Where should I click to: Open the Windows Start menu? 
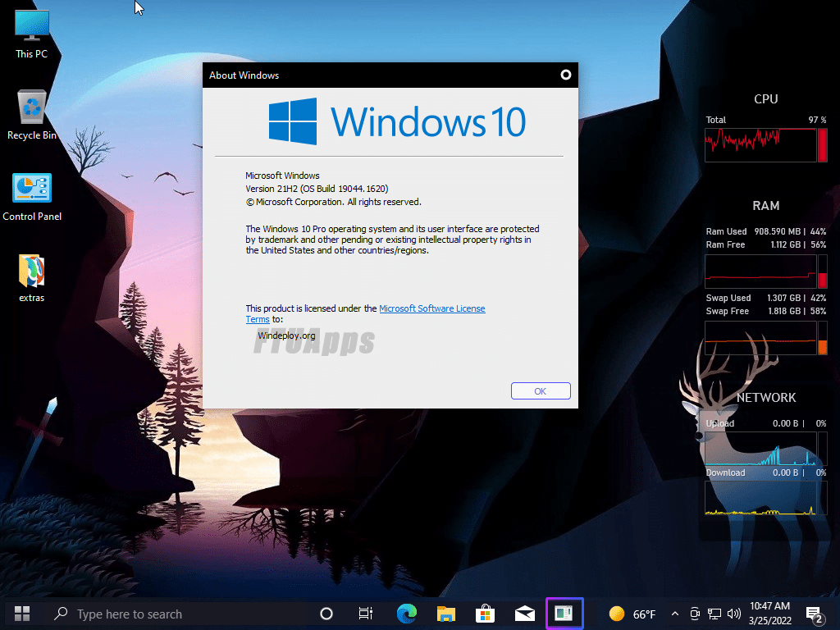pos(22,614)
